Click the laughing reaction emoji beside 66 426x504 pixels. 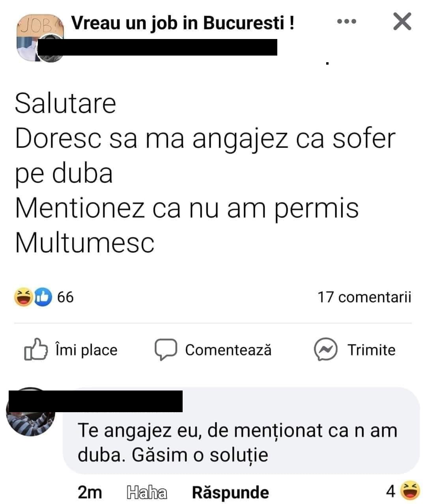click(23, 297)
